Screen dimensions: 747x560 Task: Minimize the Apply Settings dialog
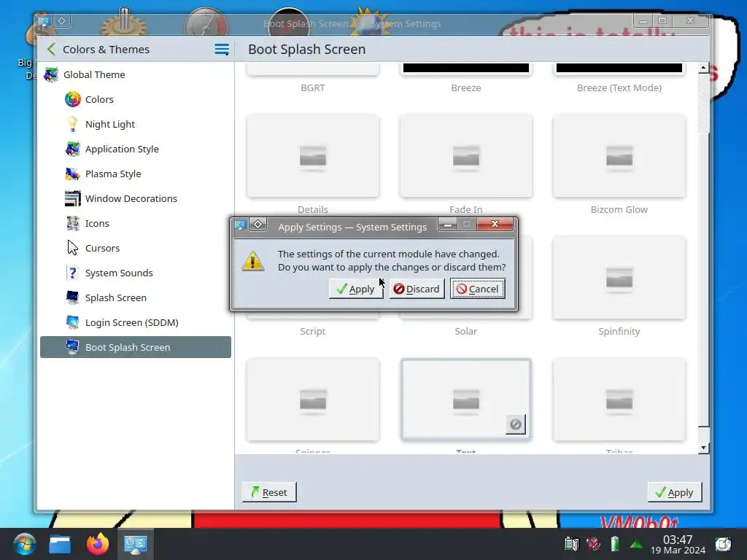[447, 224]
